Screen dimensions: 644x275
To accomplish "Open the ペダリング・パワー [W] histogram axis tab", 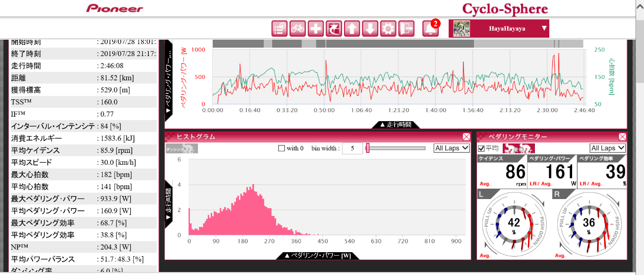I will (317, 256).
